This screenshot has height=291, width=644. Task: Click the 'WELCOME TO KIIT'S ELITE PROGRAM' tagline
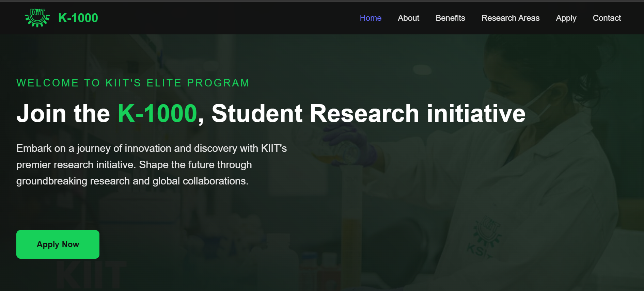point(133,83)
